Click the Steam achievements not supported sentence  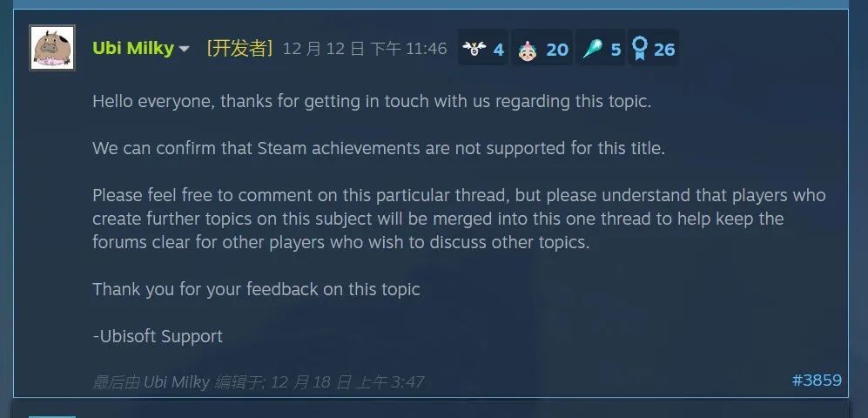pyautogui.click(x=379, y=148)
